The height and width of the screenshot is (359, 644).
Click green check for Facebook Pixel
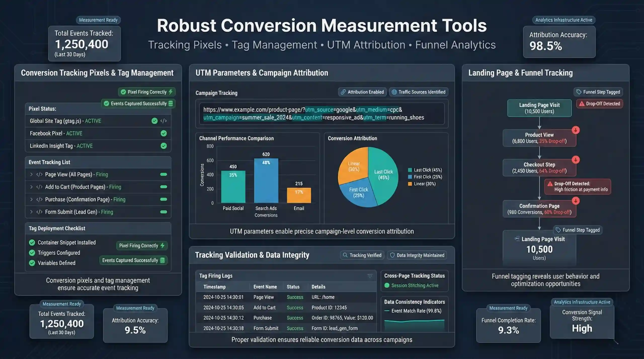click(164, 133)
